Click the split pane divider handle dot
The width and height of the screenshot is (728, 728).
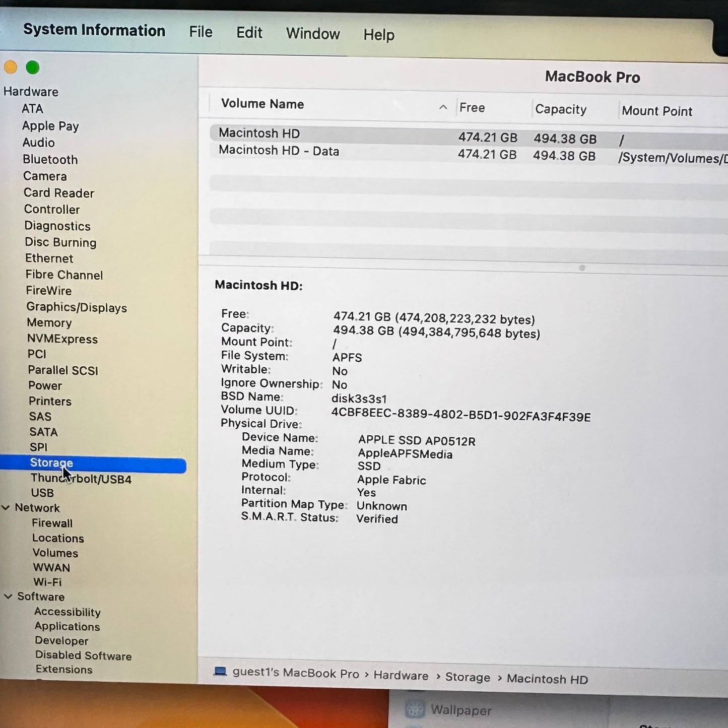[582, 268]
